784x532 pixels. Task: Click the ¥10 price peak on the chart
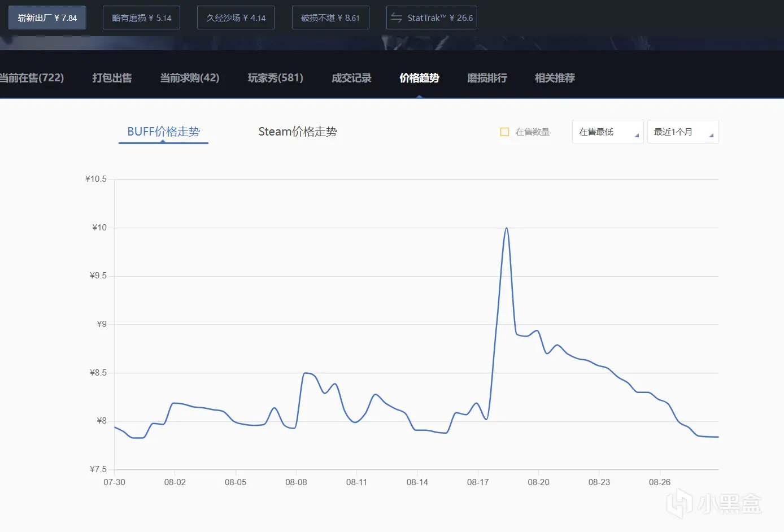507,228
